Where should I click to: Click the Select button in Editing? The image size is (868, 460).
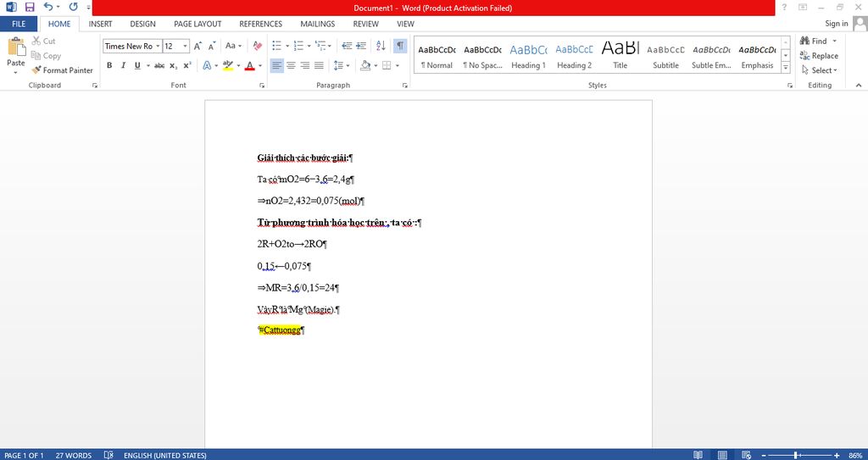pyautogui.click(x=819, y=70)
